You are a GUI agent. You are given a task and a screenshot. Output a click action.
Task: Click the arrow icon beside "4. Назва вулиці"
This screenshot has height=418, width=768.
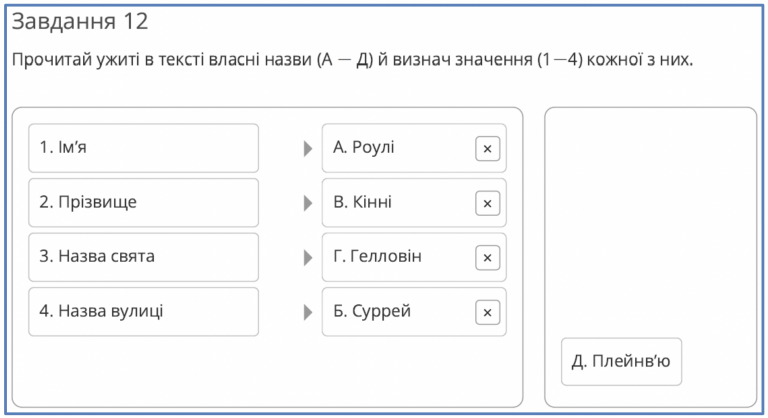[307, 312]
